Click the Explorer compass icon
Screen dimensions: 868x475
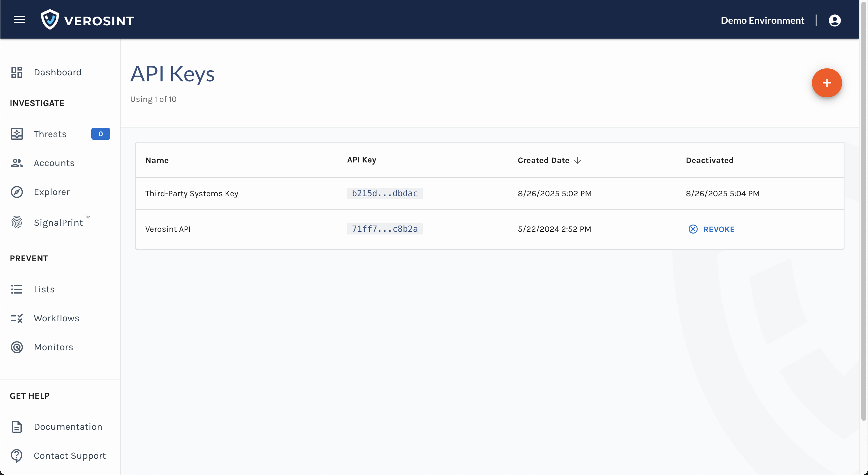click(17, 192)
